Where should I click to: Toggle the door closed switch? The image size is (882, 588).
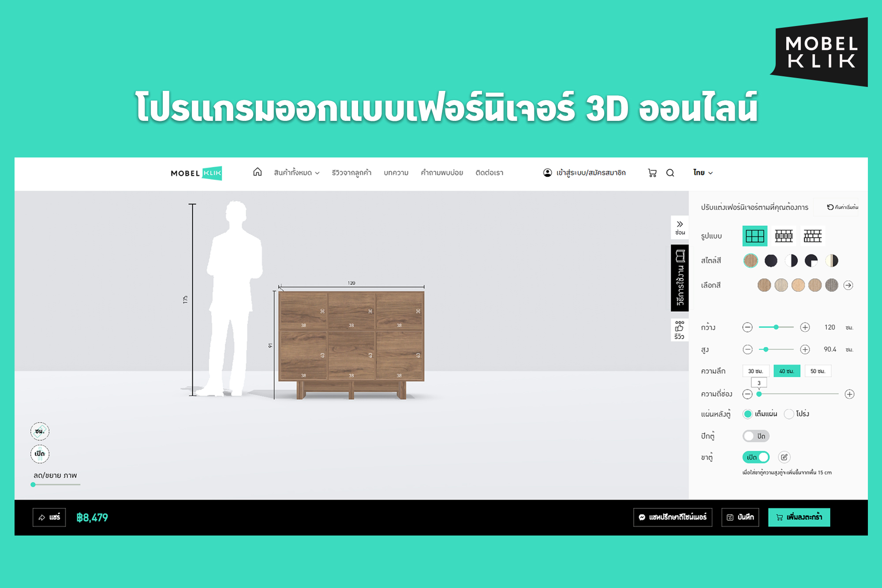coord(756,436)
